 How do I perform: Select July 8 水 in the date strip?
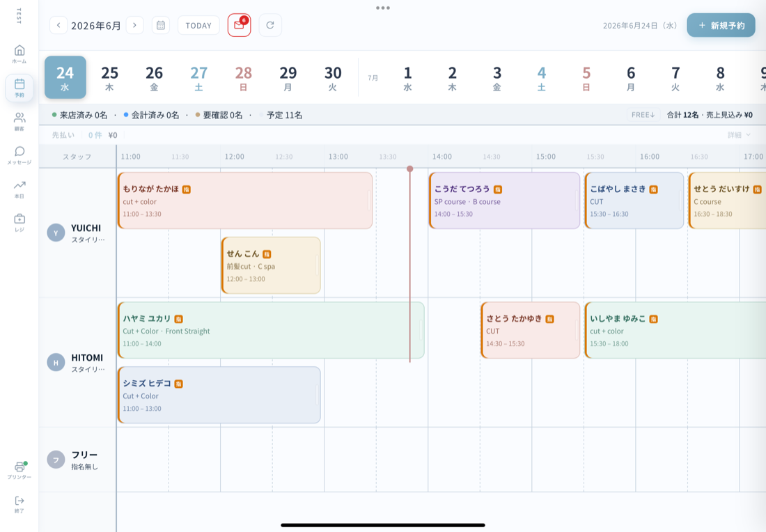coord(721,78)
